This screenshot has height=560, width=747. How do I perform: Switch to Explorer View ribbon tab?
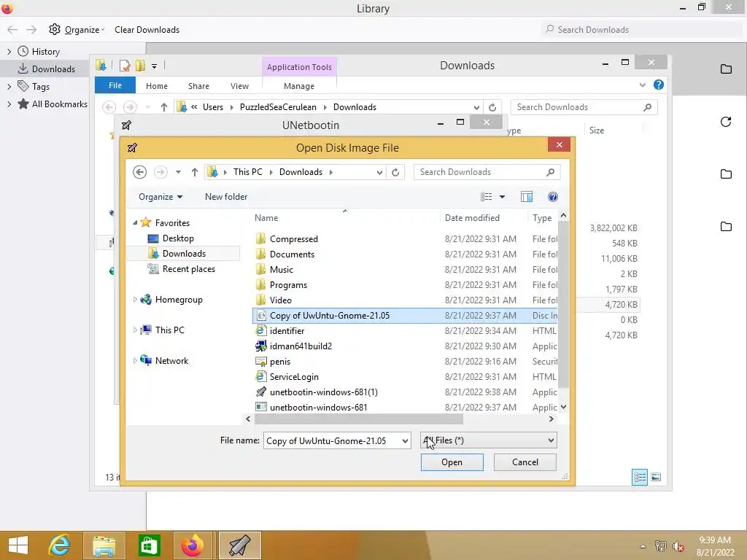coord(239,86)
